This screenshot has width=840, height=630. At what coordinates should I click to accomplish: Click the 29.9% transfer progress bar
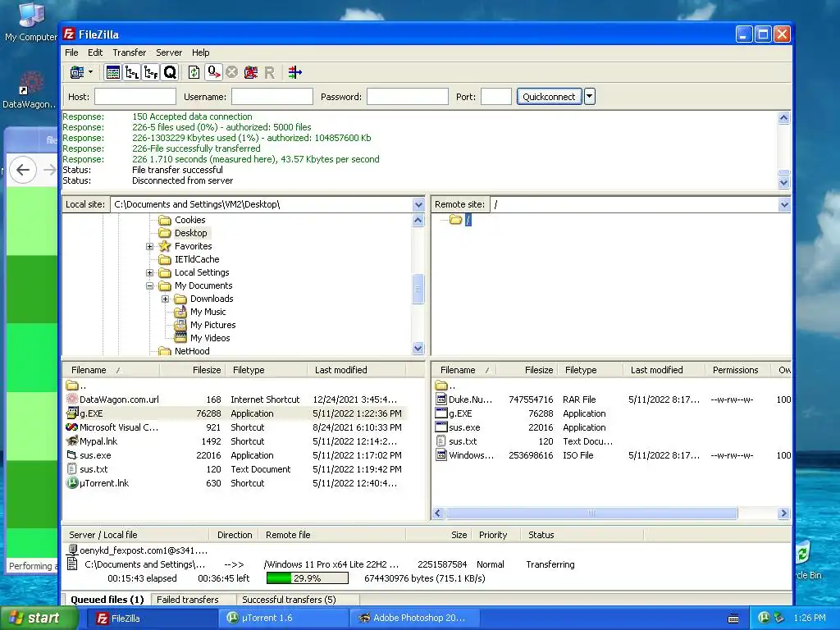(x=308, y=578)
